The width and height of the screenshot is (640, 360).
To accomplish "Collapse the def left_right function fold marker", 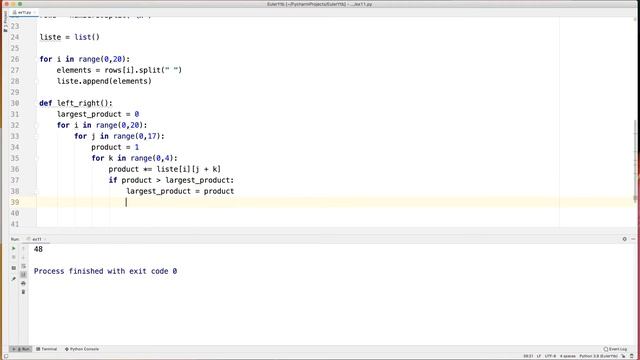I will point(36,103).
